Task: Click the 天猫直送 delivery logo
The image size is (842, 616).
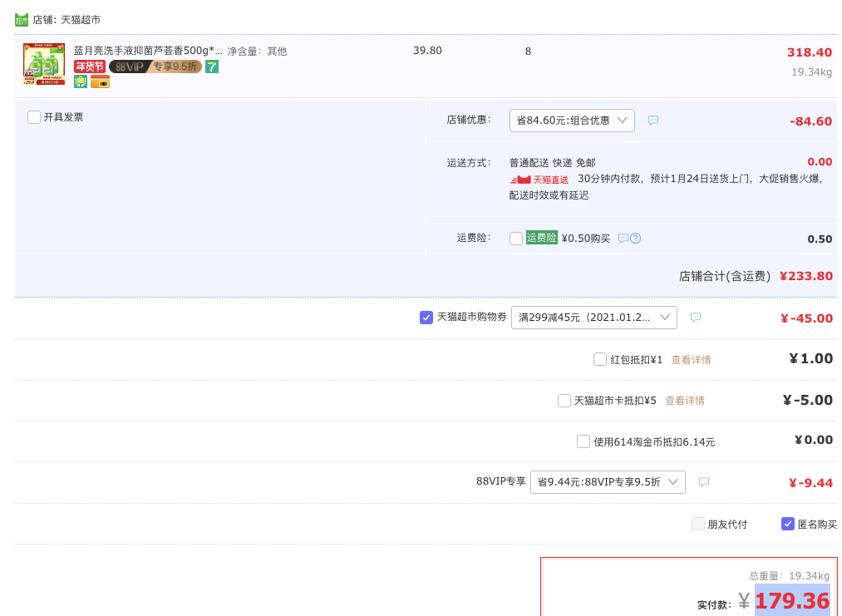Action: point(539,180)
